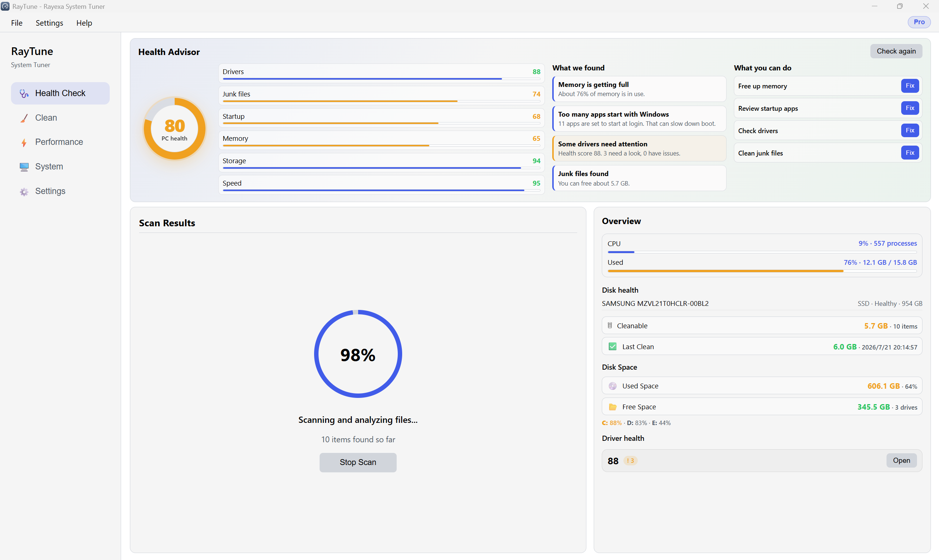
Task: Open the System section
Action: click(x=61, y=167)
